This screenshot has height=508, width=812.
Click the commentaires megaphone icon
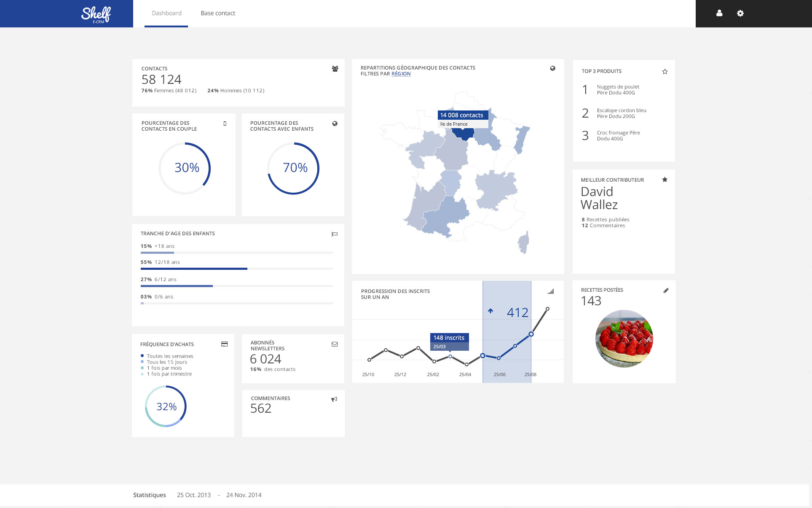click(x=333, y=399)
